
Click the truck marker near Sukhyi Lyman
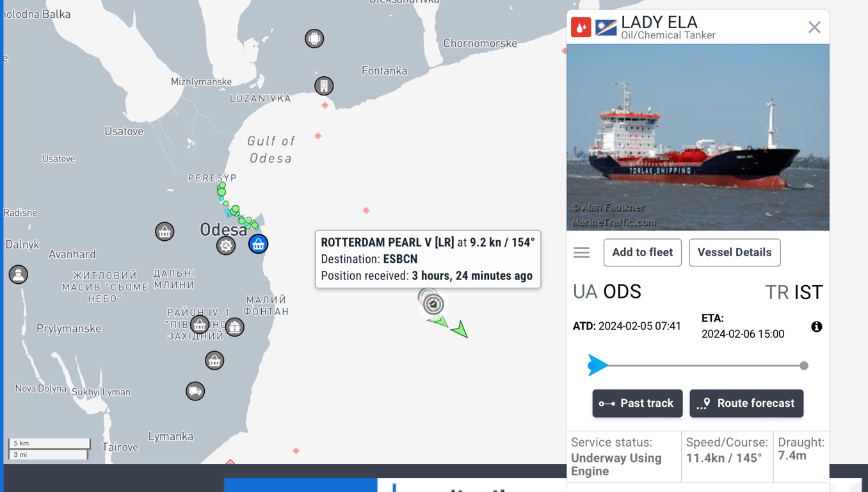195,391
